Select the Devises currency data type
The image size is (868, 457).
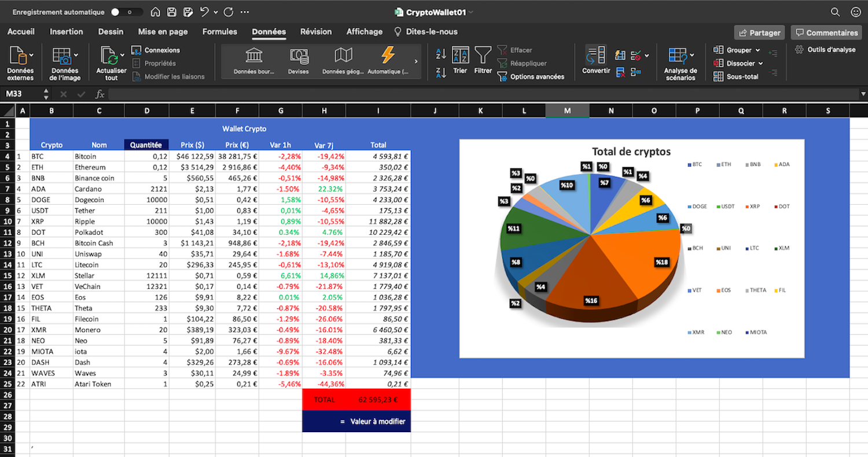click(x=300, y=60)
